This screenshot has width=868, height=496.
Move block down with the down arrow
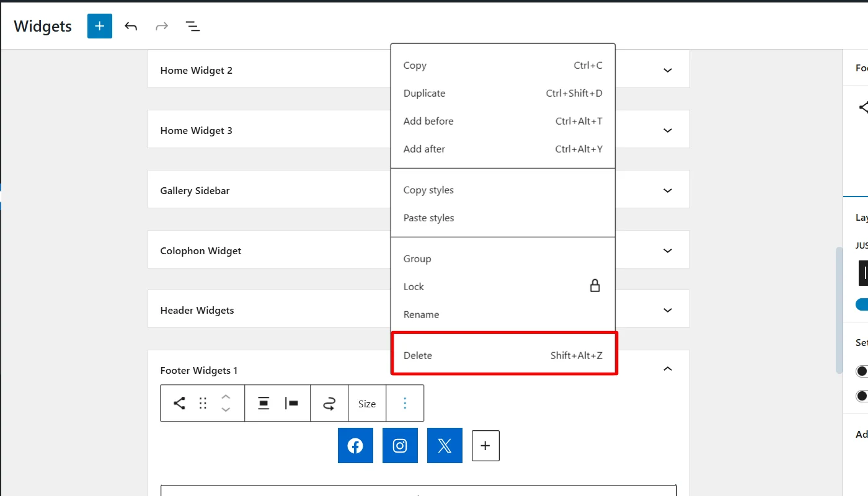pos(226,410)
